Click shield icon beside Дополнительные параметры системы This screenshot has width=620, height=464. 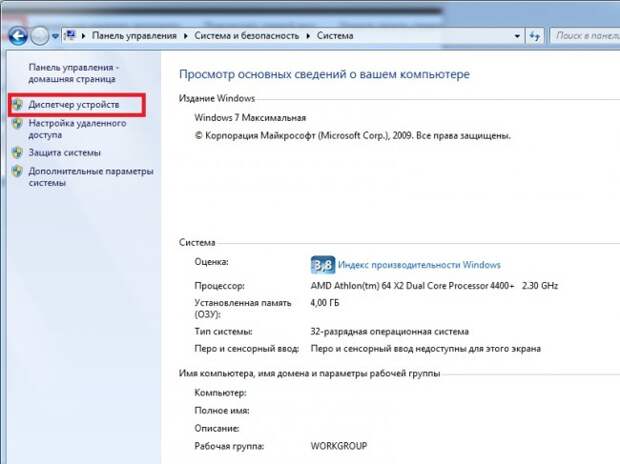(17, 171)
